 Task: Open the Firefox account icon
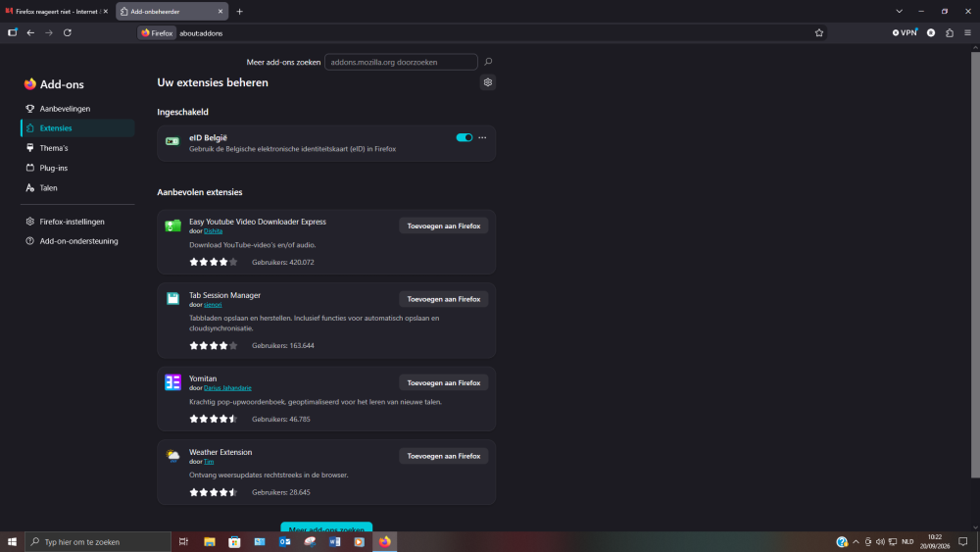coord(931,32)
